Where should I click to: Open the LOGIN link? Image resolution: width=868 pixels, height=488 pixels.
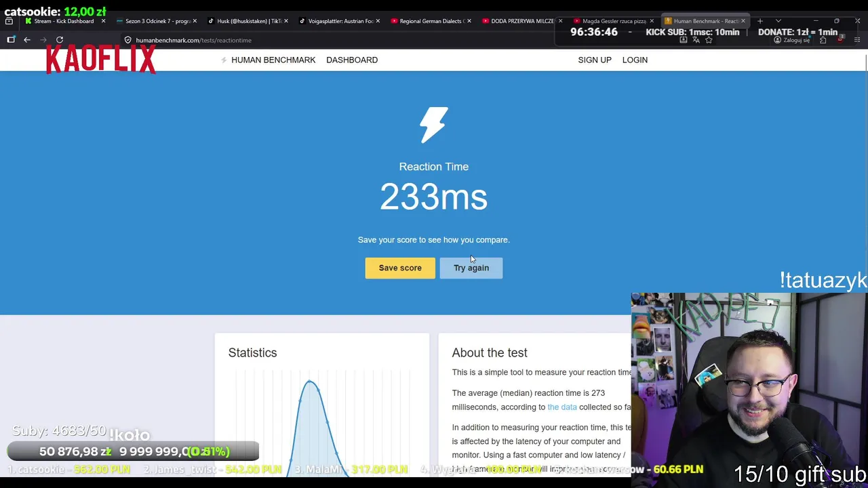pos(635,60)
